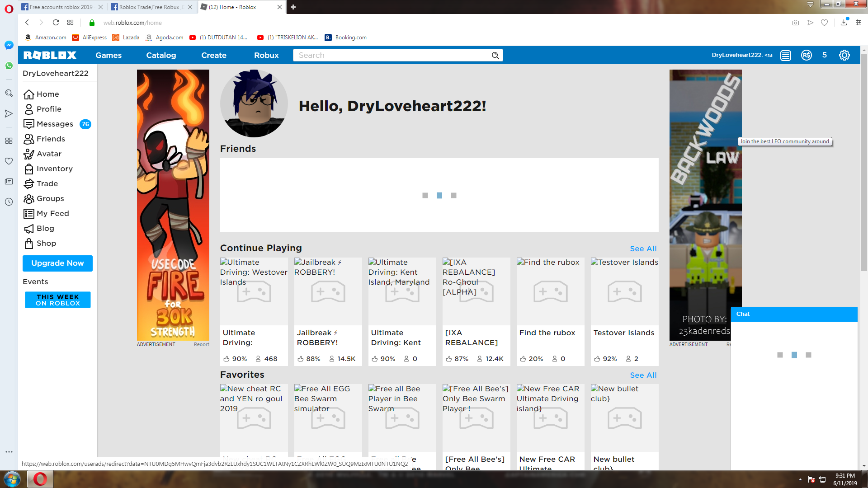868x488 pixels.
Task: Open Windows Start menu
Action: (x=12, y=479)
